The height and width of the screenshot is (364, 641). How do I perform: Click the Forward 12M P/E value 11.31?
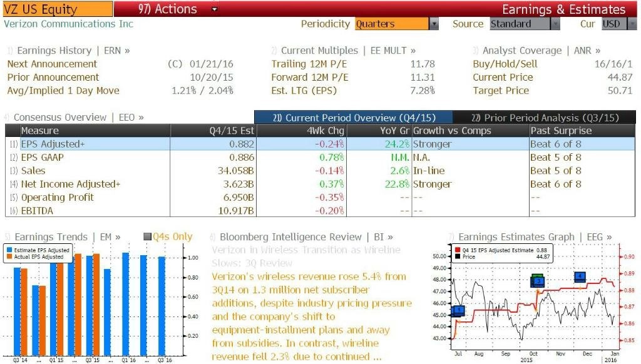(x=423, y=78)
